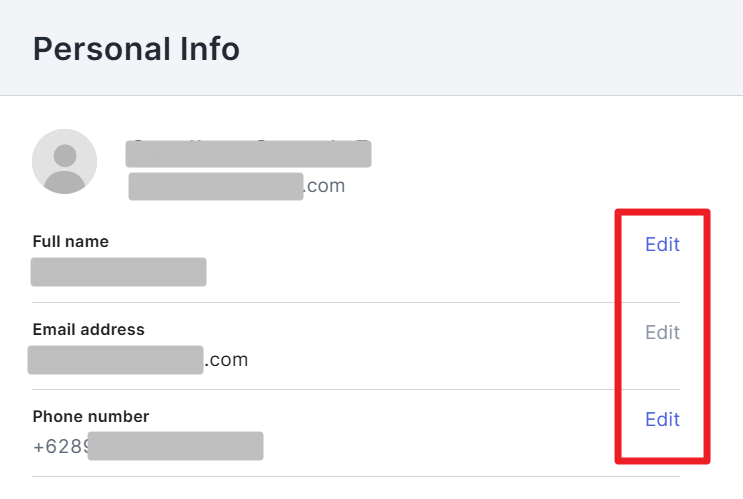The image size is (743, 499).
Task: Click the "Full name" label
Action: point(71,241)
